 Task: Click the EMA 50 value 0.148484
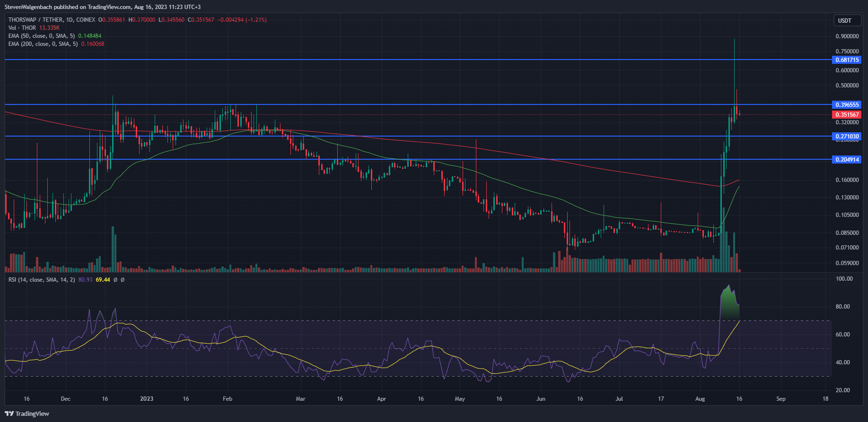point(89,36)
